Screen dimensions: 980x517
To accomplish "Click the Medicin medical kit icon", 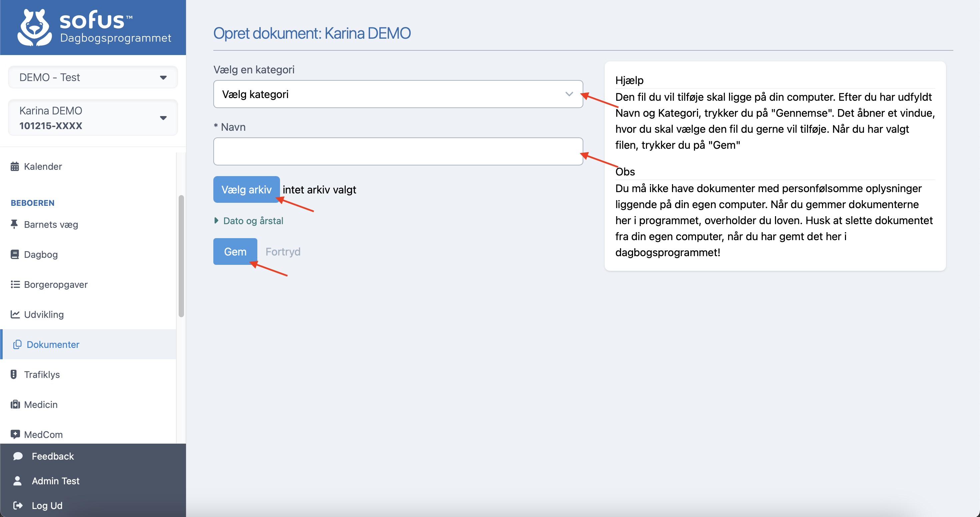I will (x=15, y=404).
